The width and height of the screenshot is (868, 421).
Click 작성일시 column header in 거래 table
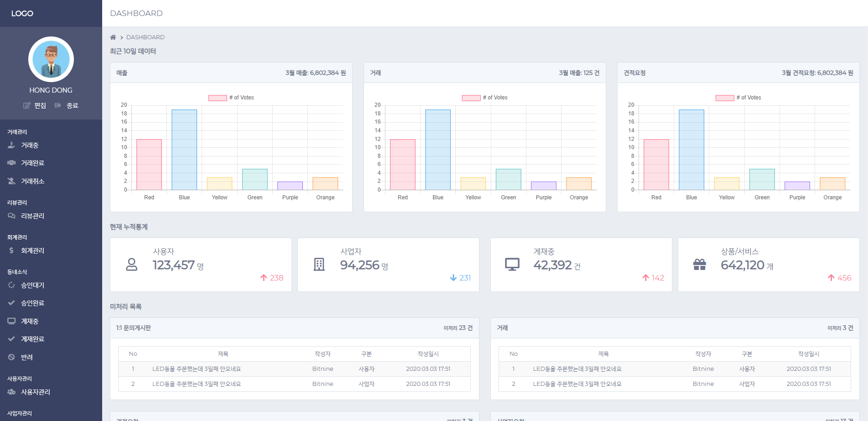pyautogui.click(x=809, y=354)
